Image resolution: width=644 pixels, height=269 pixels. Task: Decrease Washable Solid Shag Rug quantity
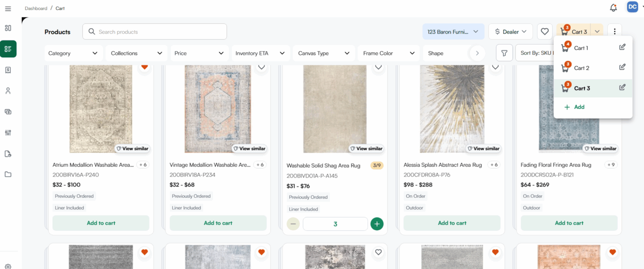(293, 224)
